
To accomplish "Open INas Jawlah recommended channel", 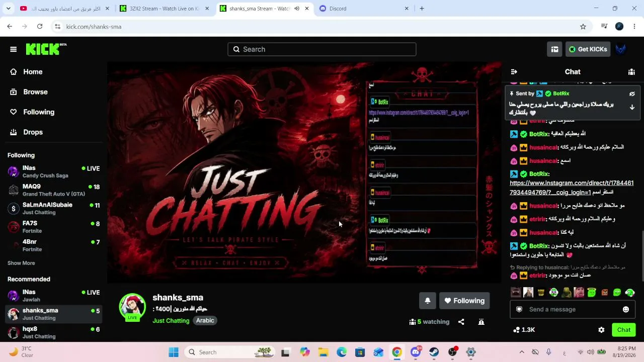I will click(x=53, y=296).
